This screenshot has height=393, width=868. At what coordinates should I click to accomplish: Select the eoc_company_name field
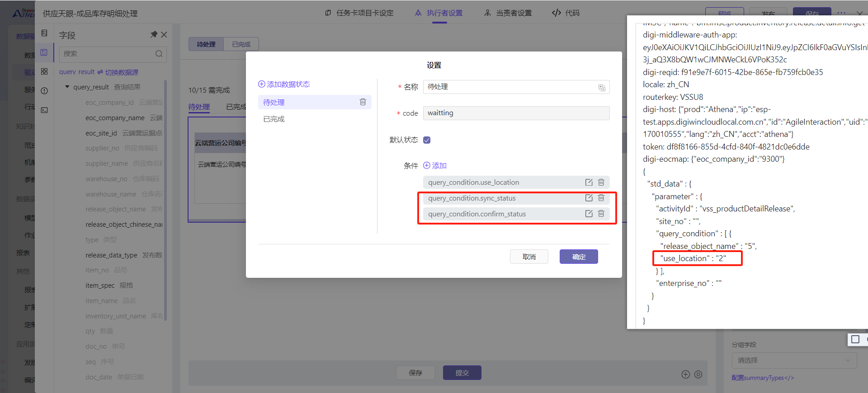click(x=123, y=118)
